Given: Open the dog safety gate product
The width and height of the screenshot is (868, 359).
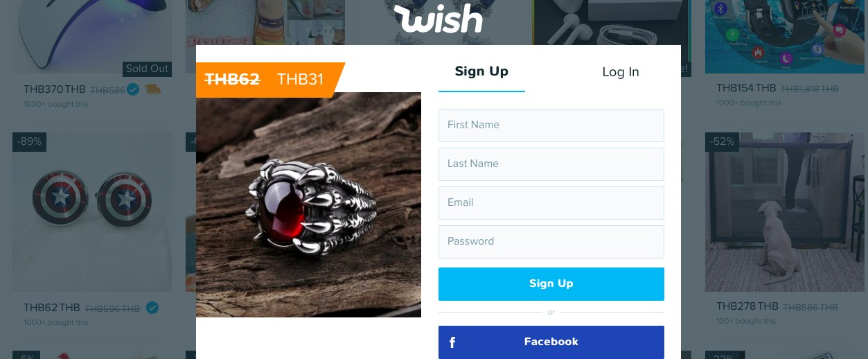Looking at the screenshot, I should (785, 212).
